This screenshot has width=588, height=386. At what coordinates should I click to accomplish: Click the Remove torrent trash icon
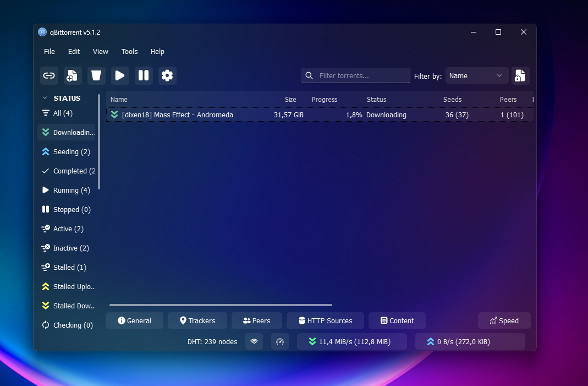(96, 75)
